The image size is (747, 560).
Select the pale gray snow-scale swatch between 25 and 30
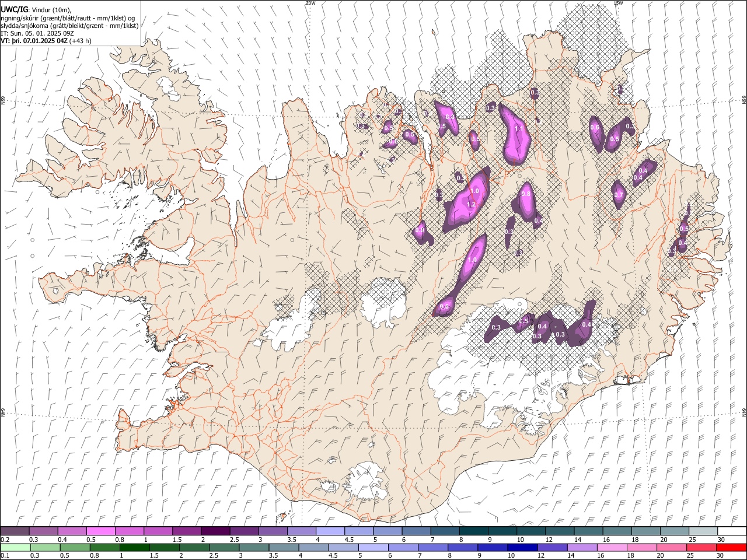pyautogui.click(x=703, y=531)
